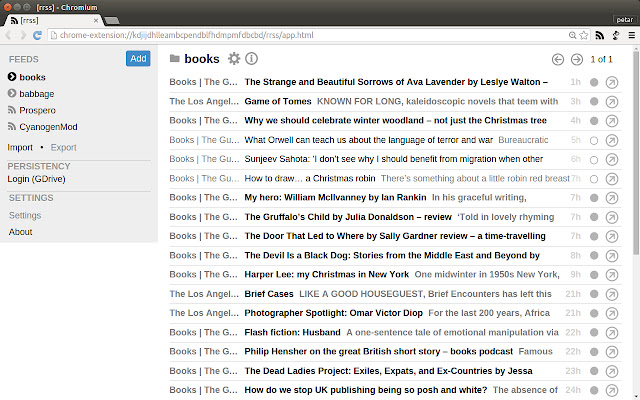Click the info icon next to books

point(251,59)
